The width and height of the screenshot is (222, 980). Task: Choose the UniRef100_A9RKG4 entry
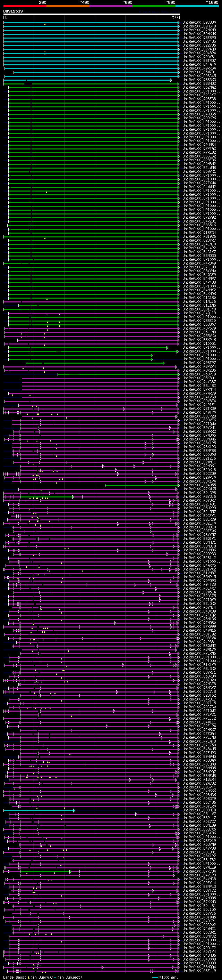pyautogui.click(x=199, y=68)
